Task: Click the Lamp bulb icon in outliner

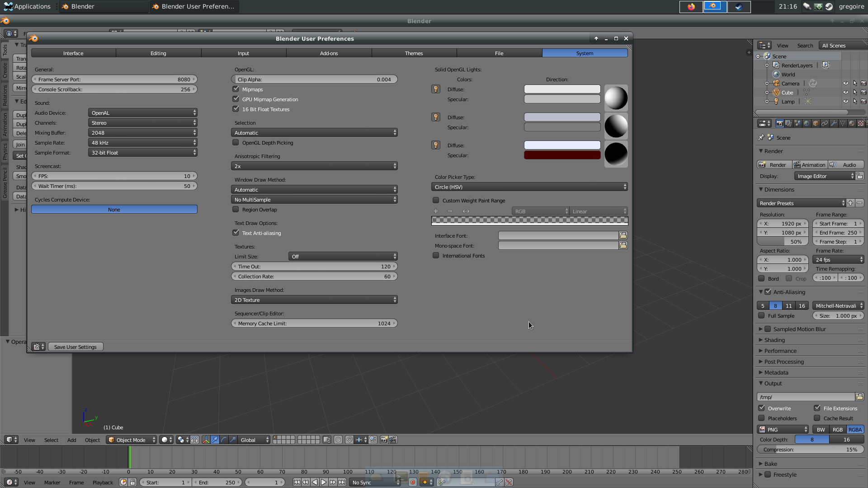Action: [776, 101]
